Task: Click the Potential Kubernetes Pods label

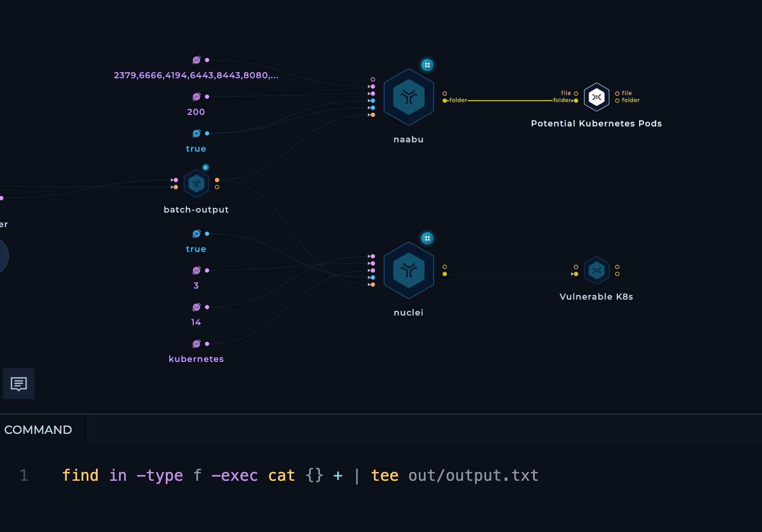Action: [x=597, y=124]
